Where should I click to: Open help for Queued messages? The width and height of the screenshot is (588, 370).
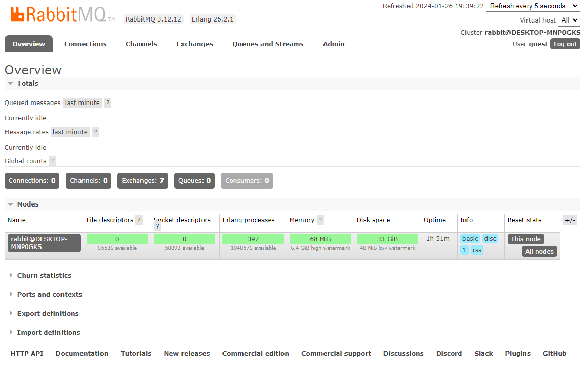tap(108, 102)
